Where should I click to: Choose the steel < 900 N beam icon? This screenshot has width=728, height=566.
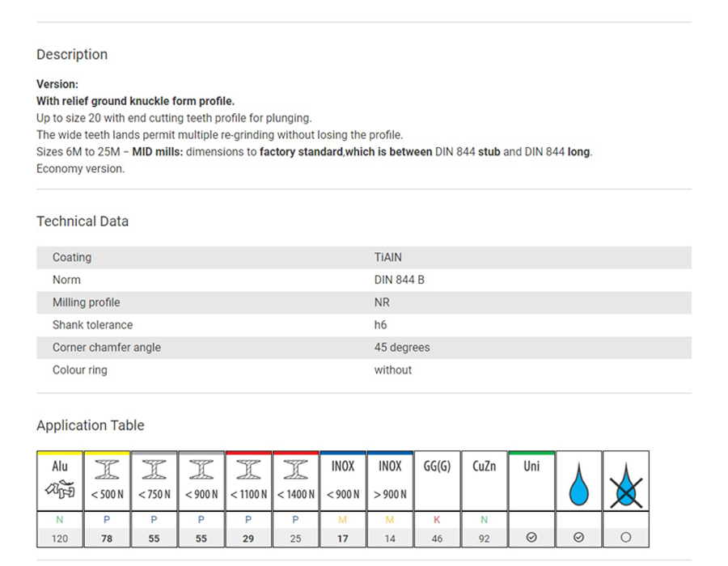click(201, 481)
